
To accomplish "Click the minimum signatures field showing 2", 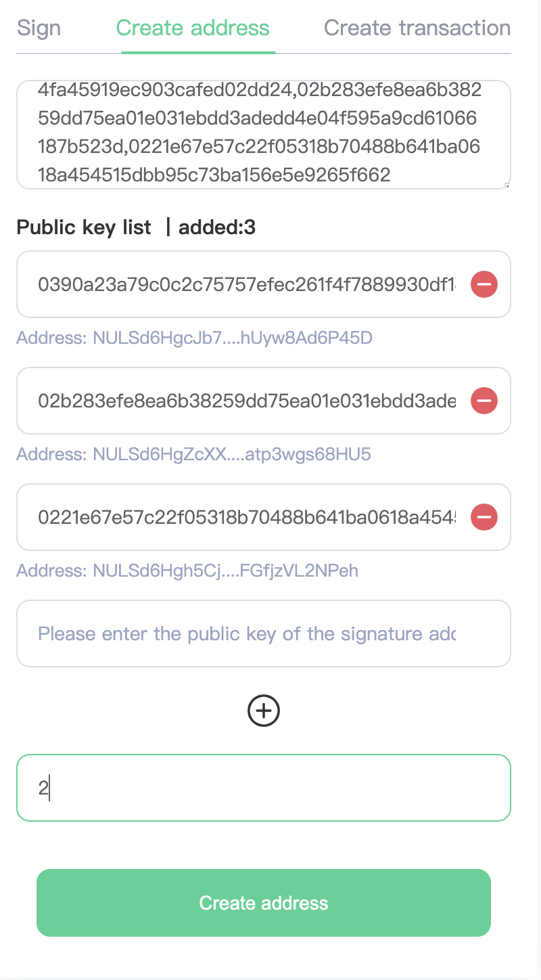I will [x=264, y=788].
